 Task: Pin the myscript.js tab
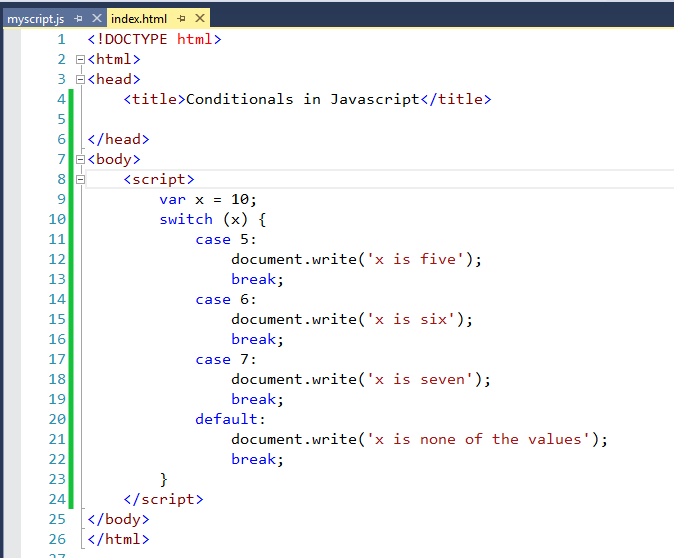tap(80, 19)
